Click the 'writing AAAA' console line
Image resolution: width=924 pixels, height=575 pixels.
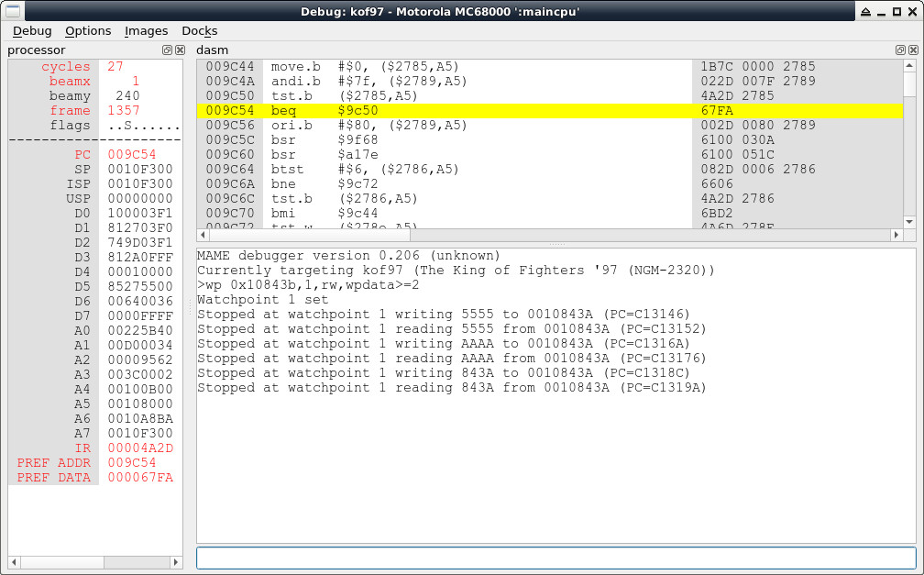(x=443, y=343)
